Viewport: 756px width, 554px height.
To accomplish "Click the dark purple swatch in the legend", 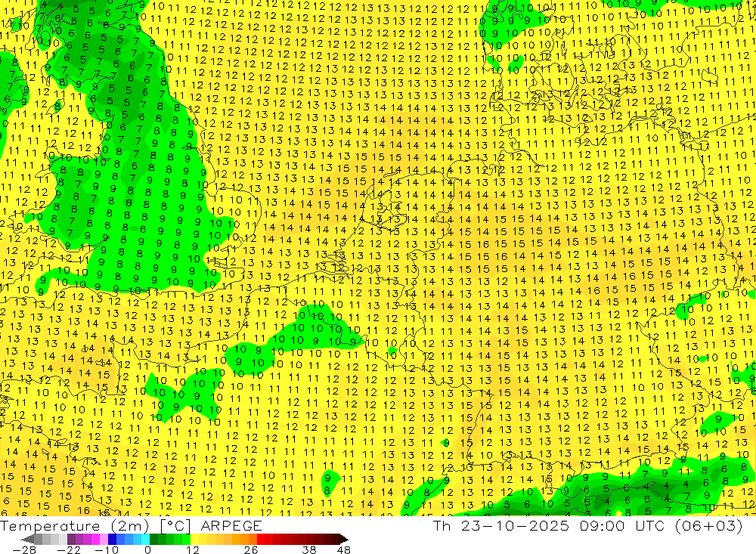I will click(71, 539).
